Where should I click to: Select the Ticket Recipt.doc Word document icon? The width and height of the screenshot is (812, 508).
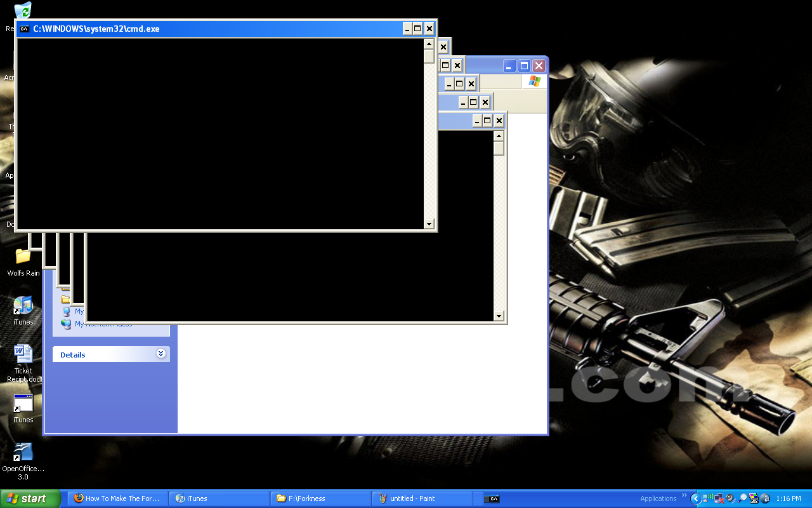(23, 354)
